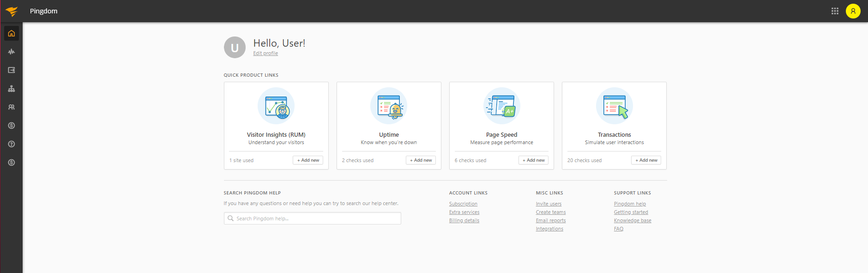Screen dimensions: 868x273
Task: Go to Extra services
Action: coord(464,212)
